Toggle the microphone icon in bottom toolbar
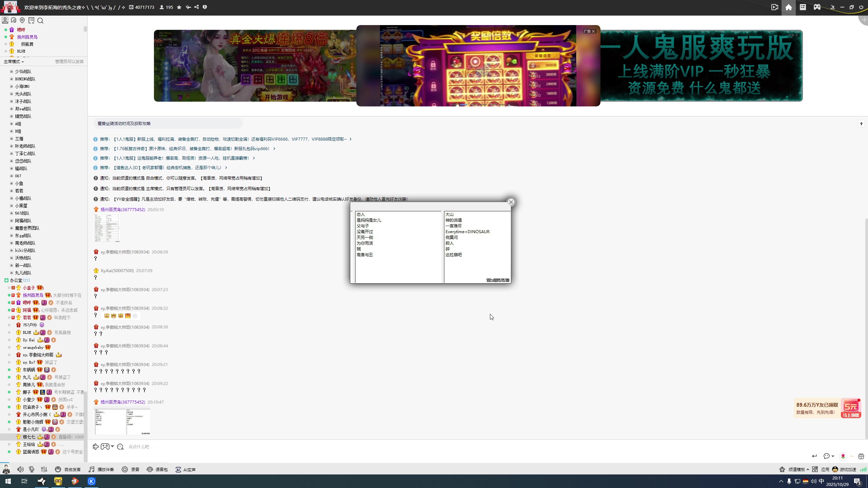 point(32,469)
